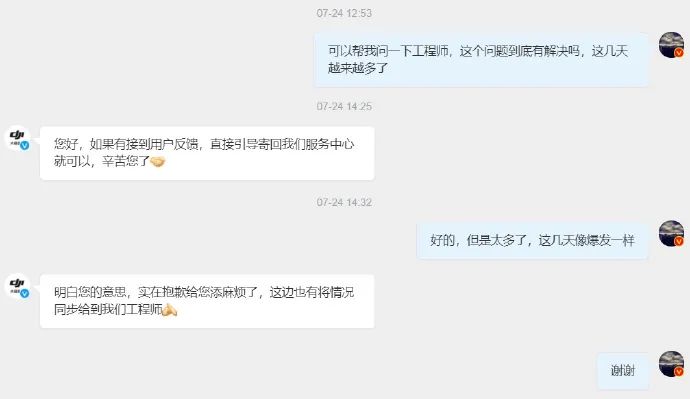Click the praying hands emoji after 工程师
Screen dimensions: 690x399
click(x=170, y=310)
